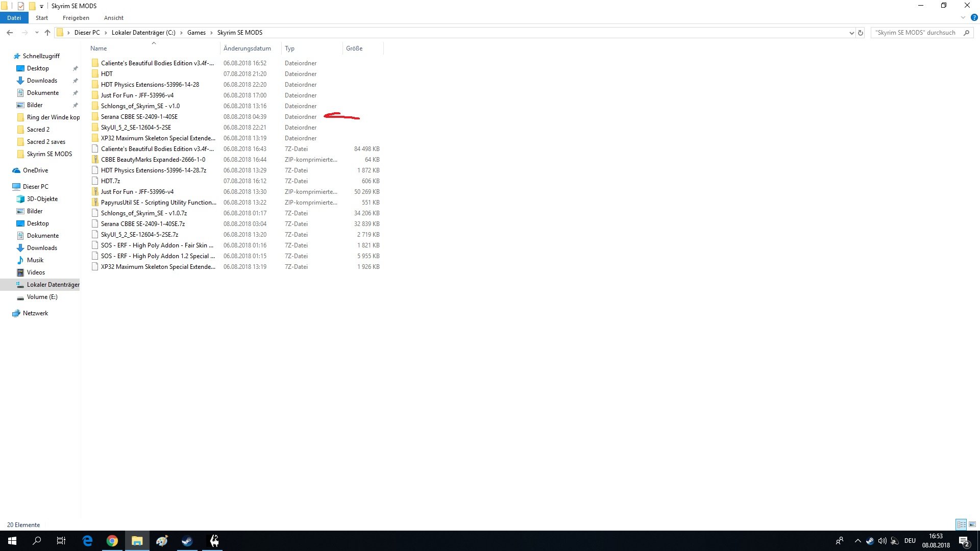Select the HDT.7z file icon

click(x=95, y=181)
